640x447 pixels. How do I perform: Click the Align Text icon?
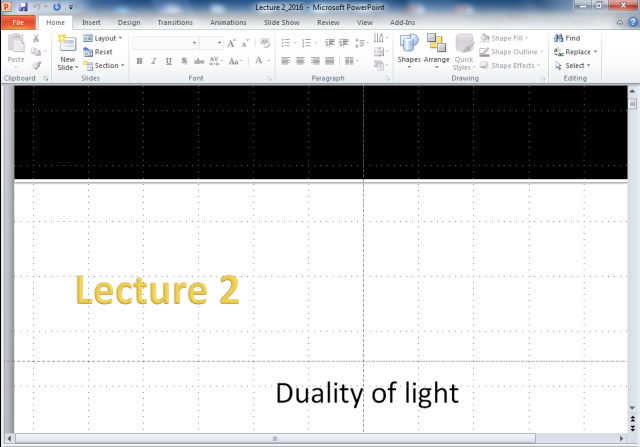pos(380,52)
